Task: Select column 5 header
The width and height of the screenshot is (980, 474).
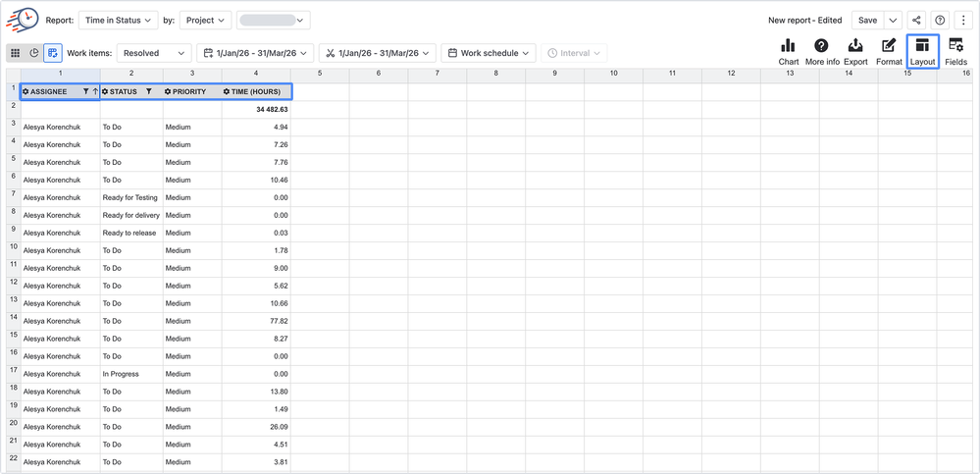Action: pyautogui.click(x=320, y=74)
